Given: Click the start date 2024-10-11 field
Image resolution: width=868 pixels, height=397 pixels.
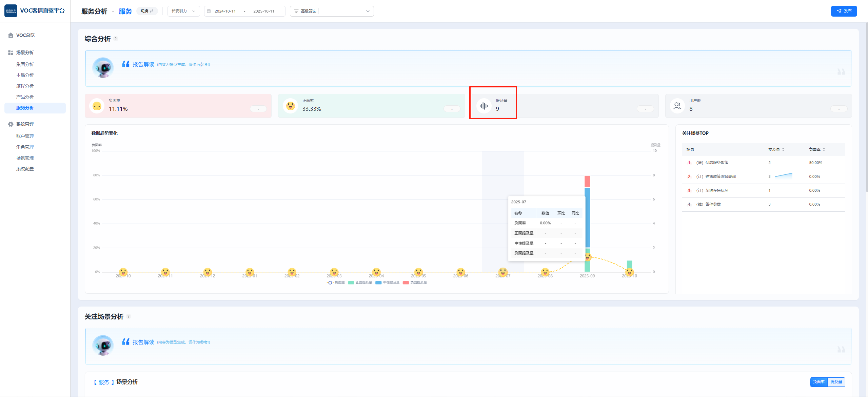Looking at the screenshot, I should (x=225, y=11).
